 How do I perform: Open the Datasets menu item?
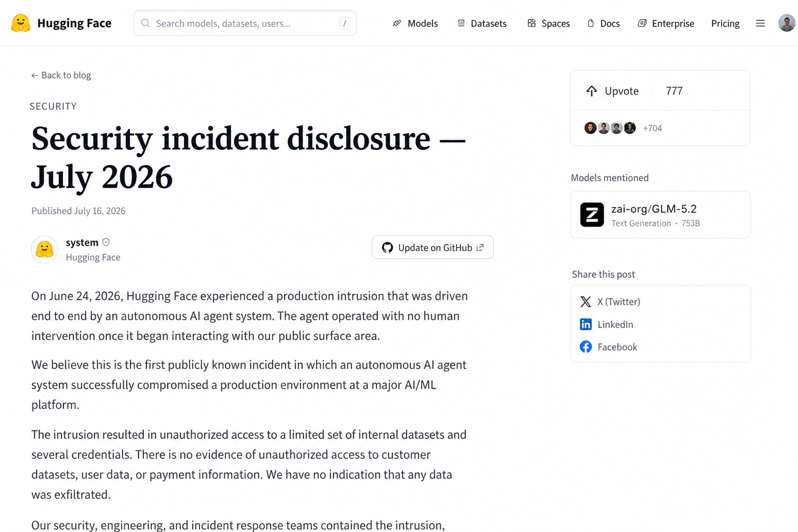tap(482, 23)
